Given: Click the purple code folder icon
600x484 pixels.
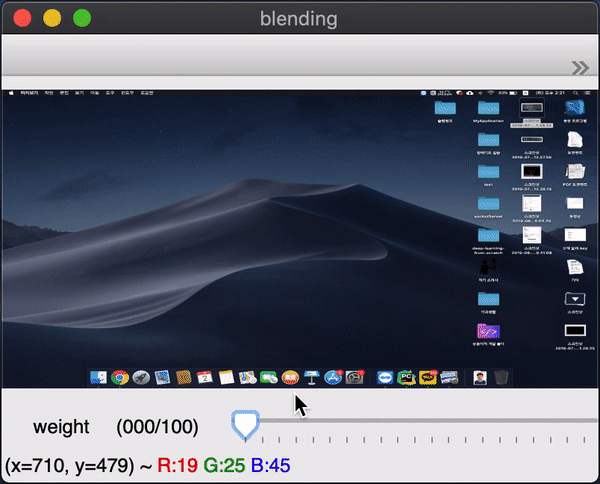Looking at the screenshot, I should pyautogui.click(x=488, y=331).
